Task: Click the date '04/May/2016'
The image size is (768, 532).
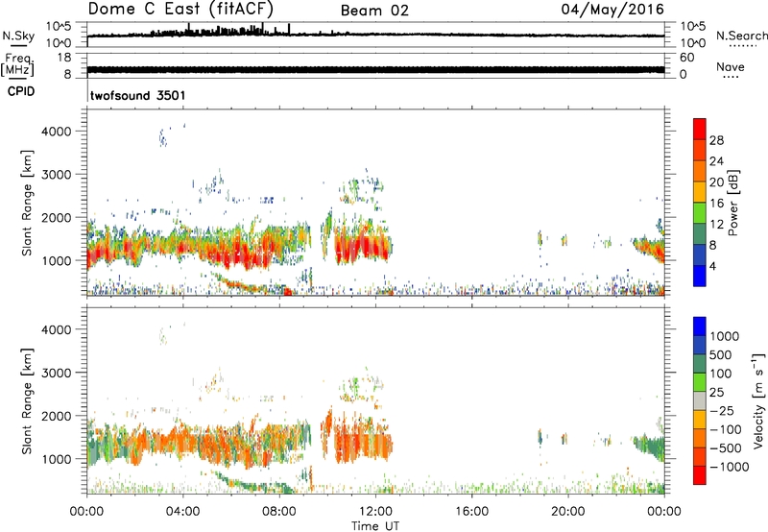Action: coord(612,10)
